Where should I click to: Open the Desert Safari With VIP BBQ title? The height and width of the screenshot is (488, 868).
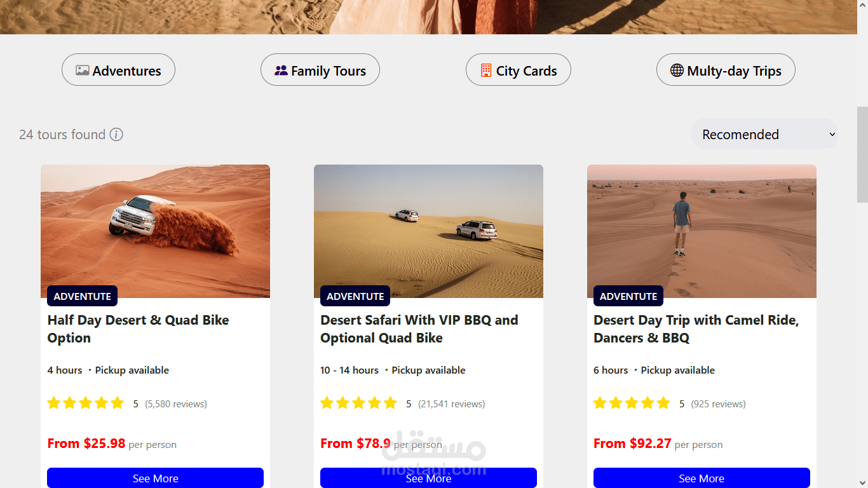(419, 329)
